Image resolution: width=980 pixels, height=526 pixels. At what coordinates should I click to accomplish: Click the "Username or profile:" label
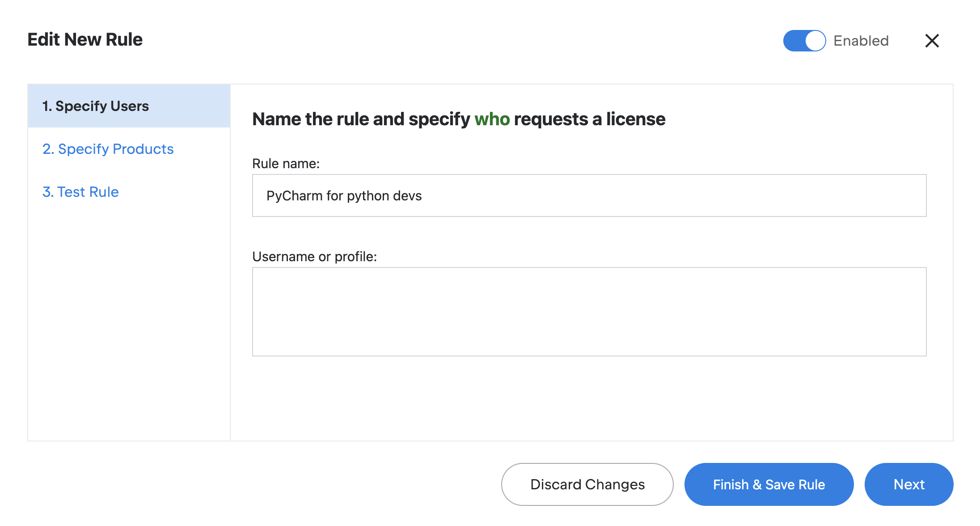point(314,257)
